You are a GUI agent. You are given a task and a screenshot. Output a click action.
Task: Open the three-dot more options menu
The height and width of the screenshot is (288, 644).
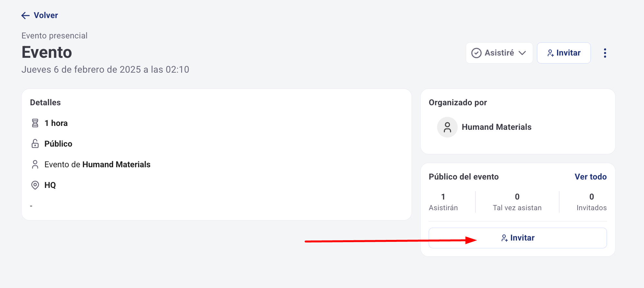(605, 53)
